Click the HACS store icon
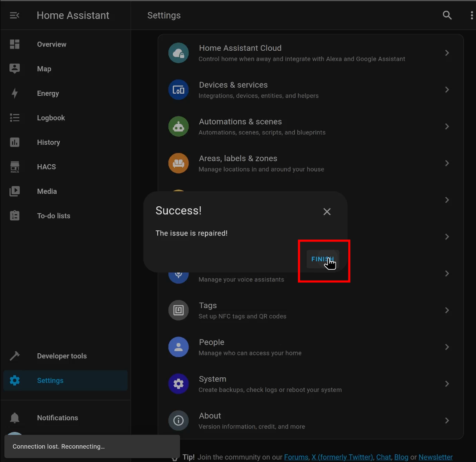 [15, 167]
